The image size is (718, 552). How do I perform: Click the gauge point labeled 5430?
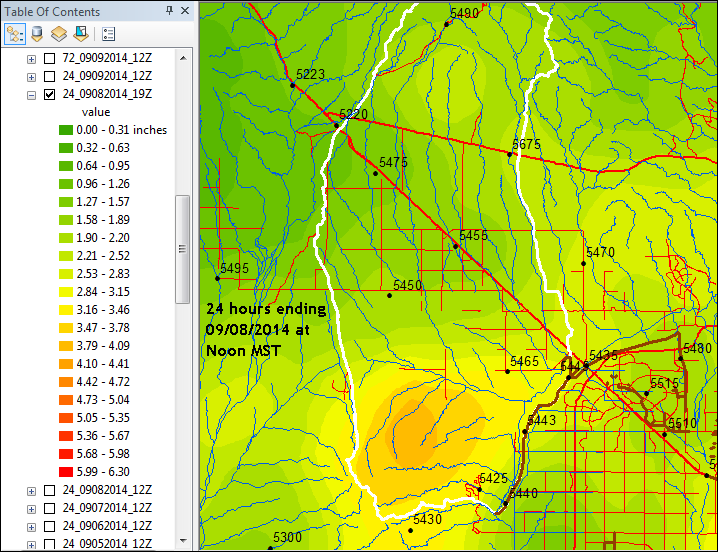(x=410, y=531)
